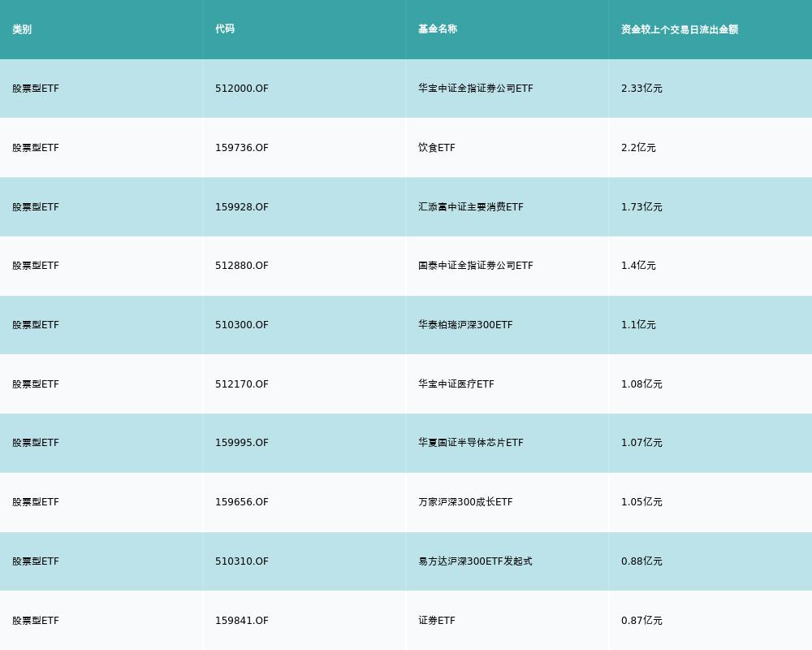Click fund name 易方达沪深300ETF发起式
This screenshot has width=812, height=650.
(x=475, y=561)
